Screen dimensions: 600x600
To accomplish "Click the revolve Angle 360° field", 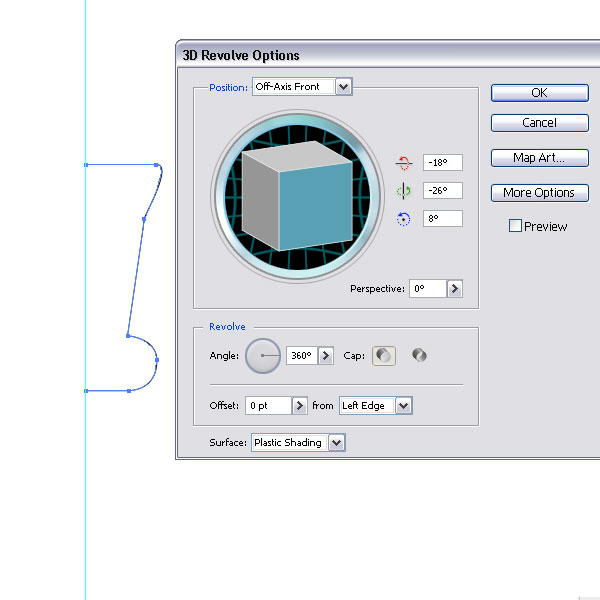I will tap(302, 355).
